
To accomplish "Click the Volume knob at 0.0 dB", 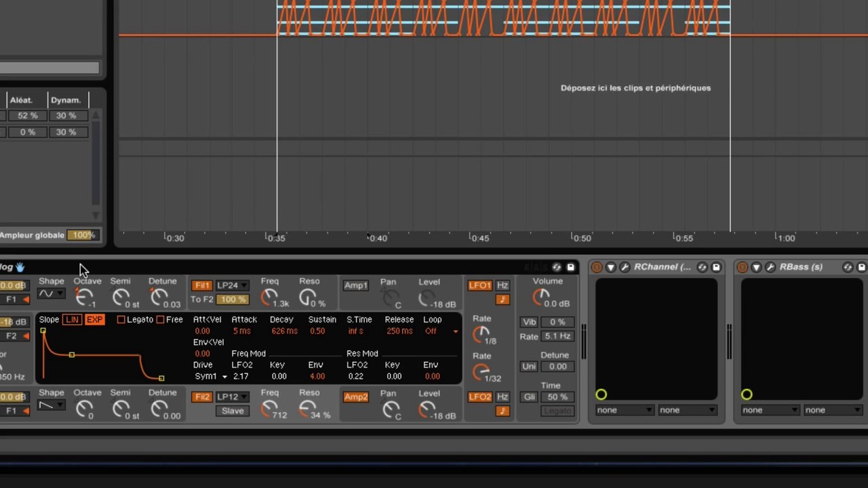I will click(x=540, y=297).
